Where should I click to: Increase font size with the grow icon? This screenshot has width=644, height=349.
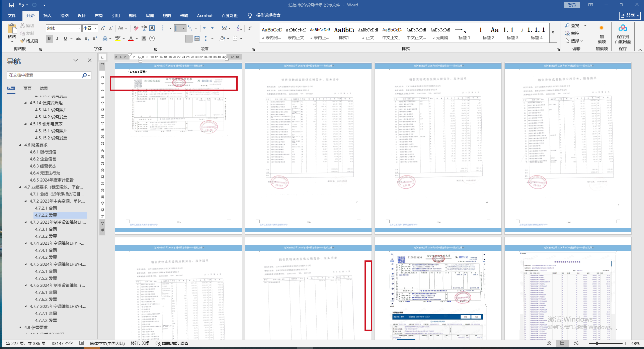(x=103, y=28)
